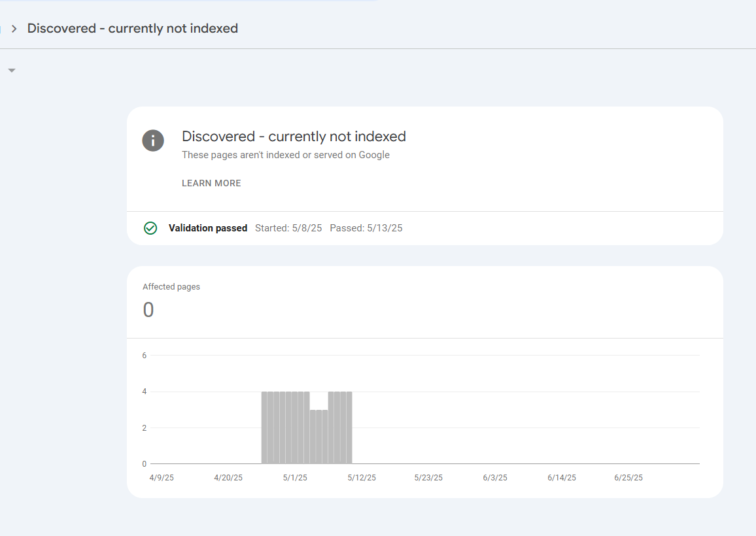756x536 pixels.
Task: Click the Affected pages count showing 0
Action: click(148, 309)
